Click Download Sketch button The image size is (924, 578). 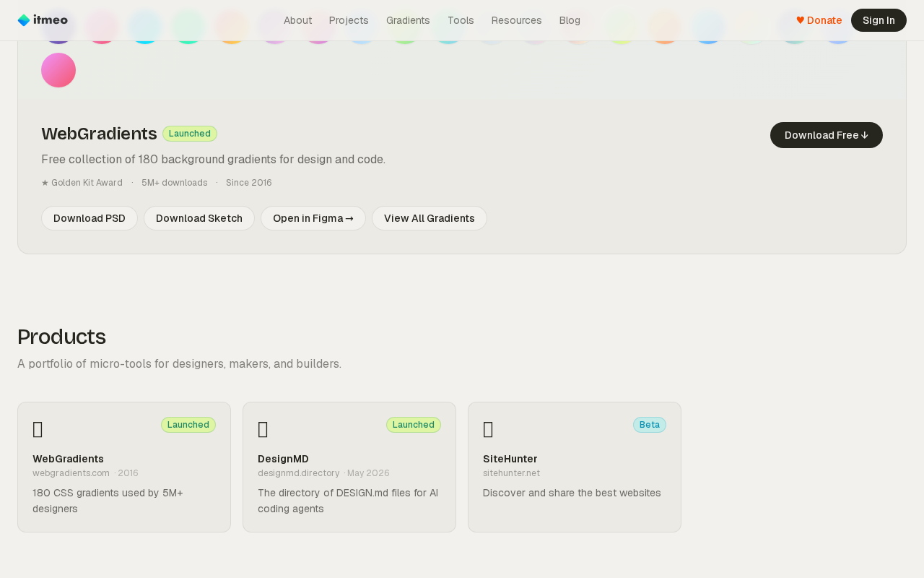pyautogui.click(x=199, y=218)
